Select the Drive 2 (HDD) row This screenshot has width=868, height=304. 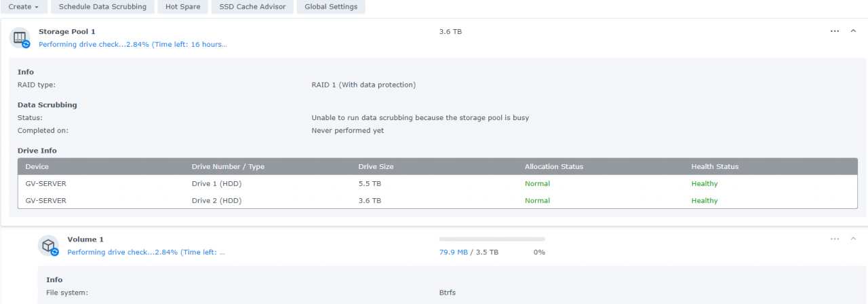[x=437, y=200]
